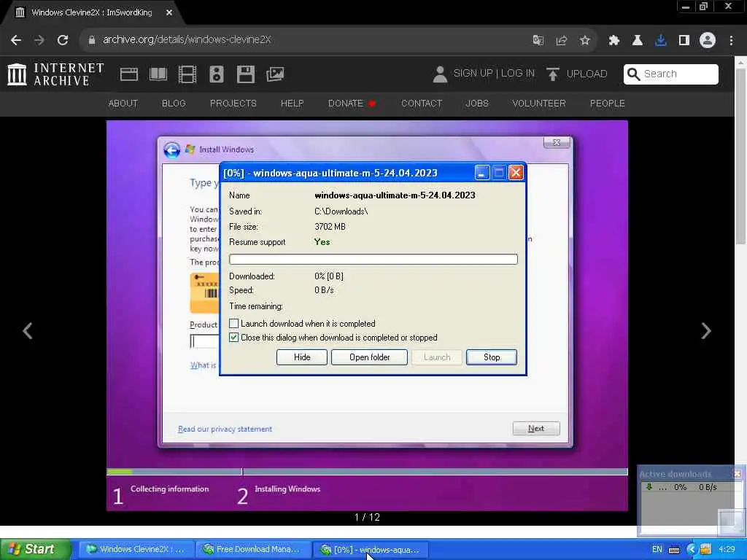Select the Windows Clevine2X browser tab

point(90,13)
